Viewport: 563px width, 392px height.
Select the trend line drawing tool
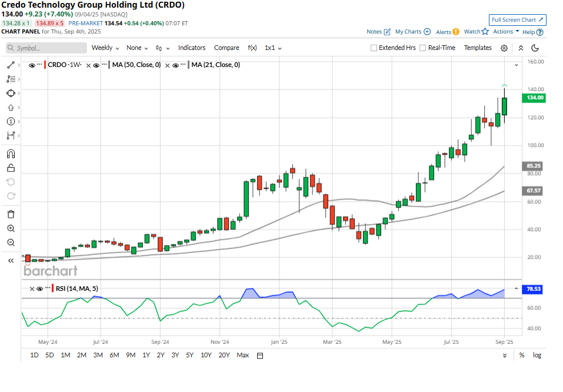(11, 65)
